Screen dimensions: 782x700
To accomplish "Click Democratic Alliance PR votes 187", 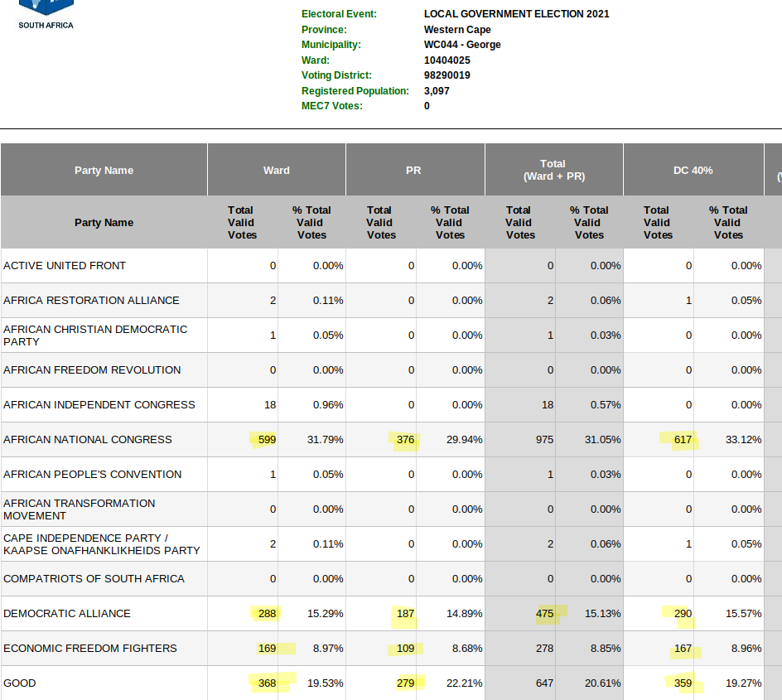I will pos(405,614).
